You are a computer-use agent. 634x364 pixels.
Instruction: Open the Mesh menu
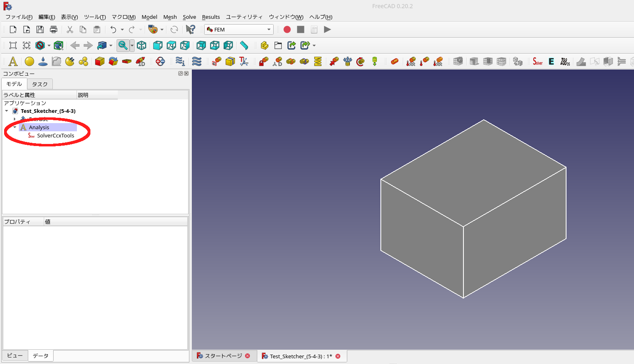coord(170,17)
